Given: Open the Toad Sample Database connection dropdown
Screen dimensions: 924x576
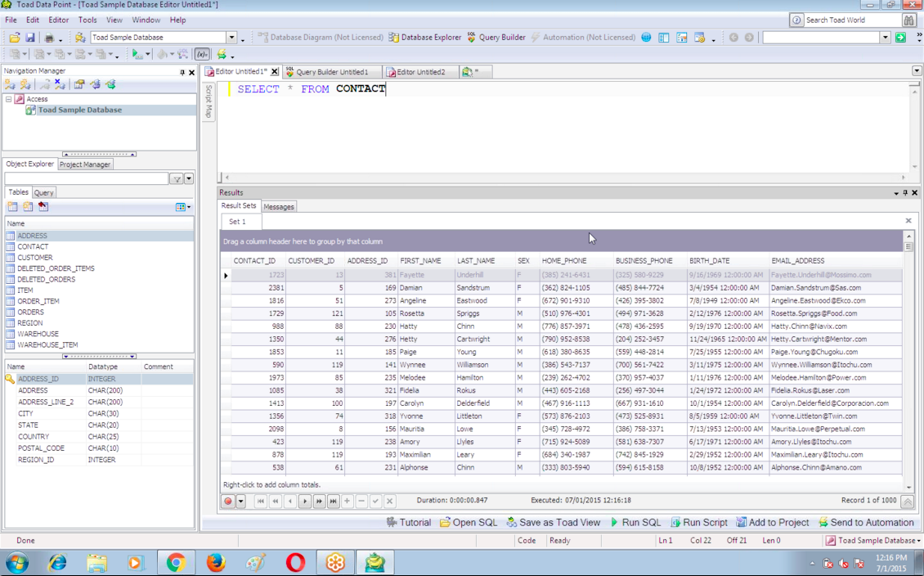Looking at the screenshot, I should [231, 38].
